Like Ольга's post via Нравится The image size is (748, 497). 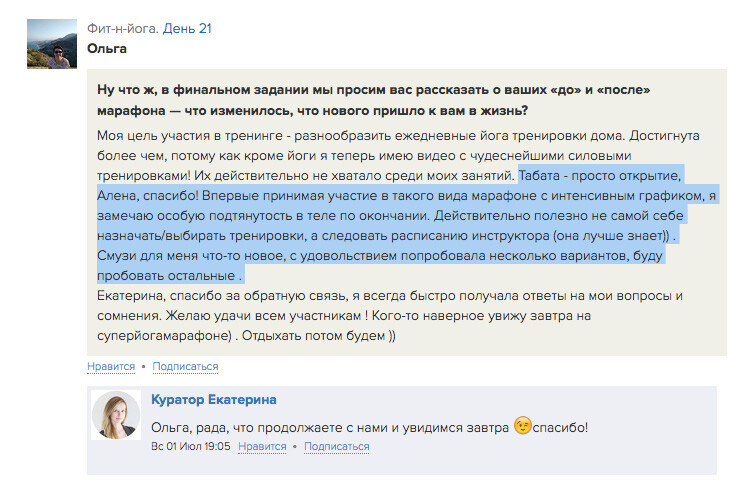[111, 366]
